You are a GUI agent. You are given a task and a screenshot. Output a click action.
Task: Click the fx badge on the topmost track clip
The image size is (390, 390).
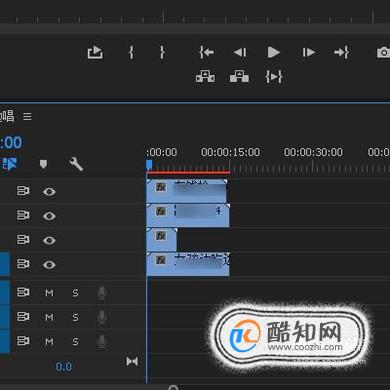[161, 187]
